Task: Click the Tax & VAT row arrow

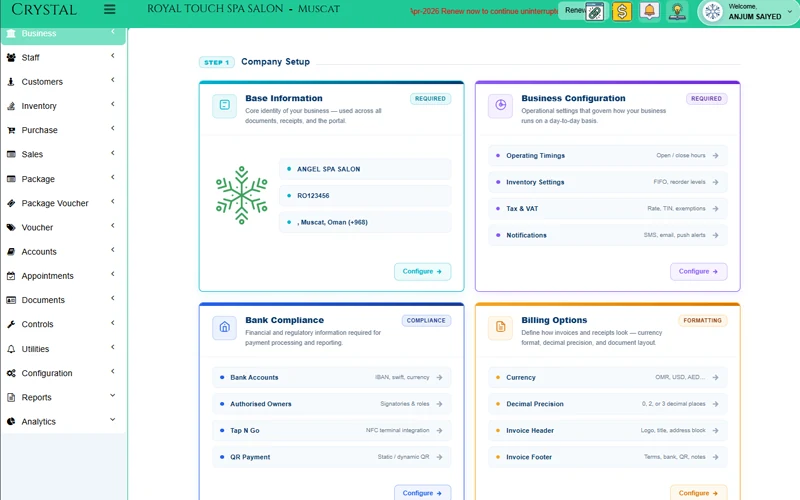Action: coord(715,209)
